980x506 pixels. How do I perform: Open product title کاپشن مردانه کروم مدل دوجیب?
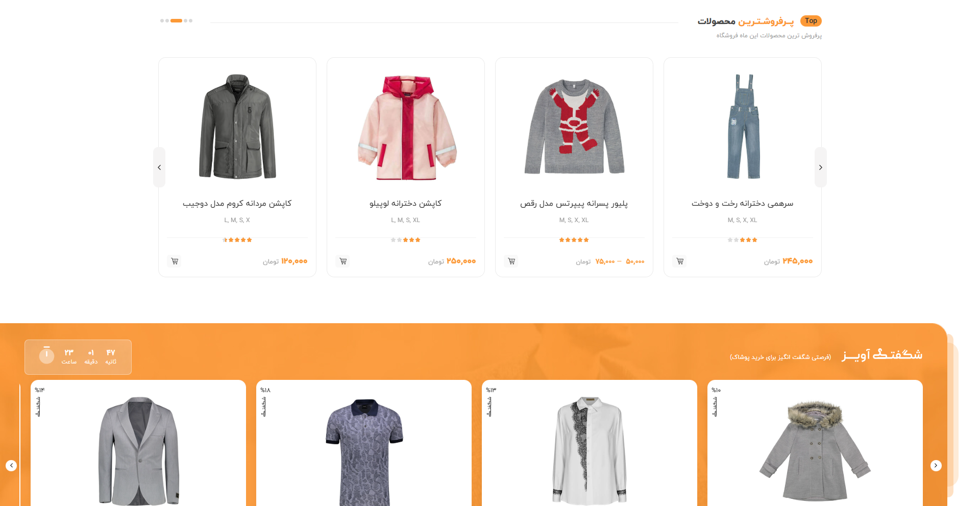tap(237, 203)
